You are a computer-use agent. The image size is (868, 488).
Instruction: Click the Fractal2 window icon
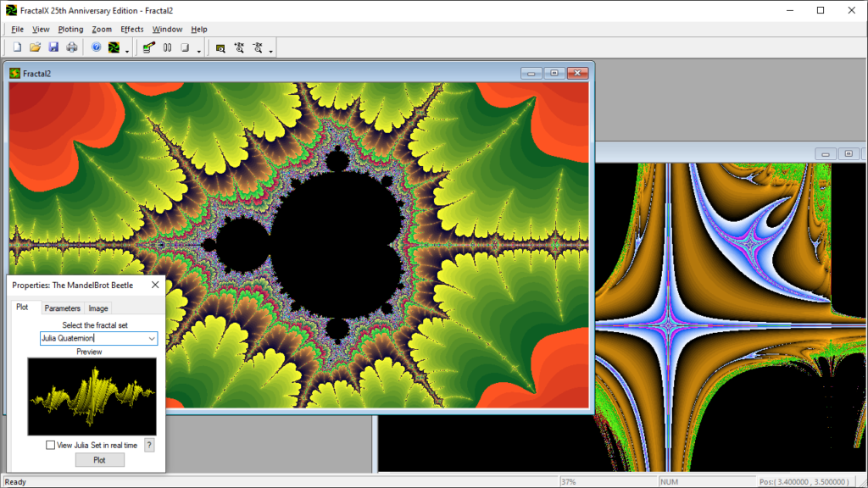(15, 73)
